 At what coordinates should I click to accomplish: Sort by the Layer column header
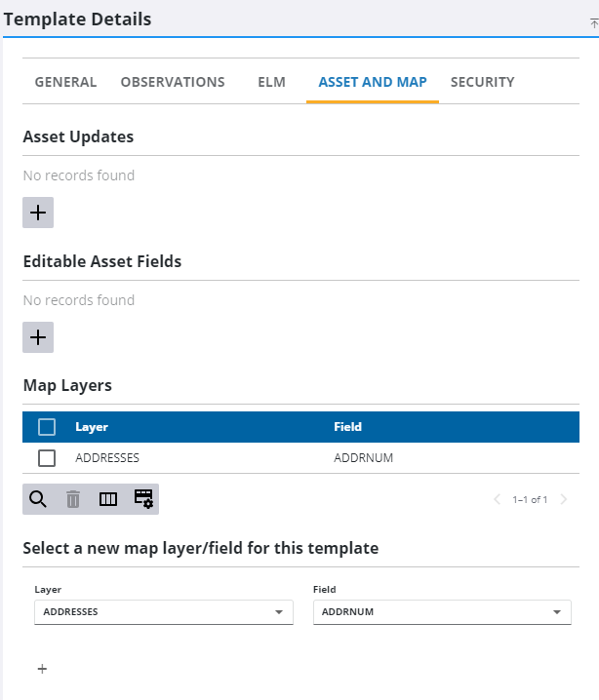coord(92,426)
